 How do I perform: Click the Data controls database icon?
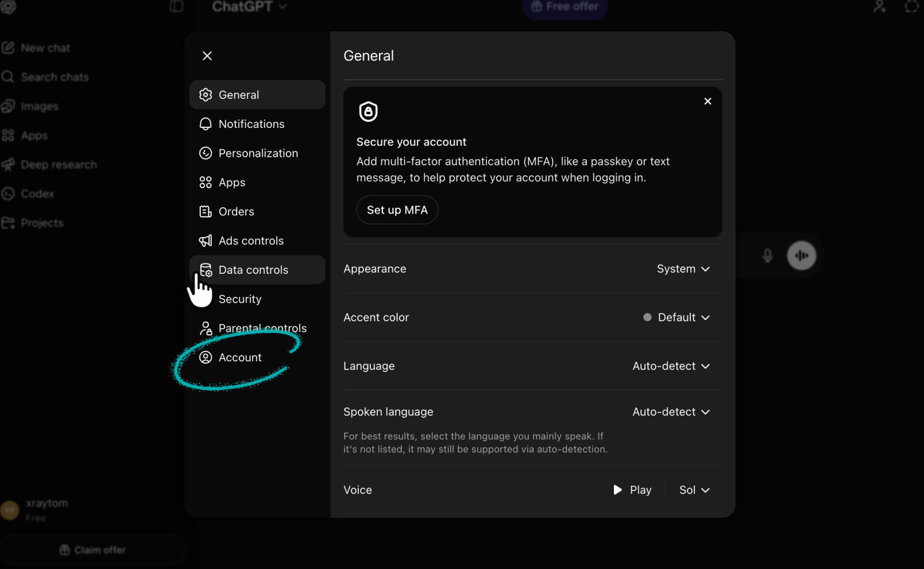coord(205,270)
